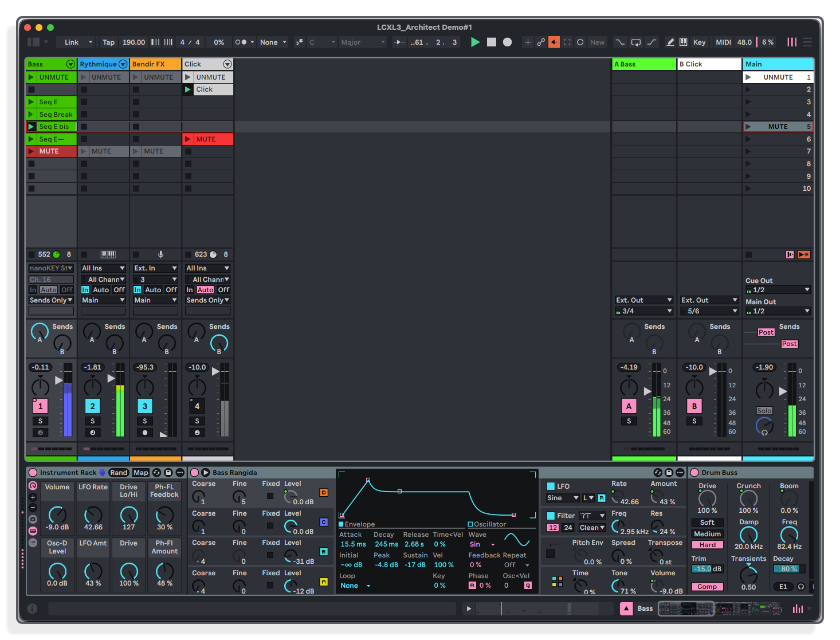Select oscillator A tab in Bass Rangida
Viewport: 840px width, 640px height.
point(324,582)
